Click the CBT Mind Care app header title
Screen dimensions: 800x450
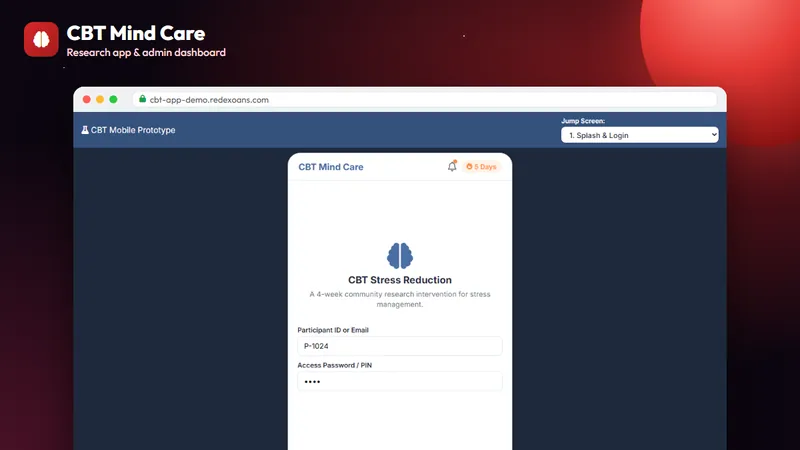[331, 167]
